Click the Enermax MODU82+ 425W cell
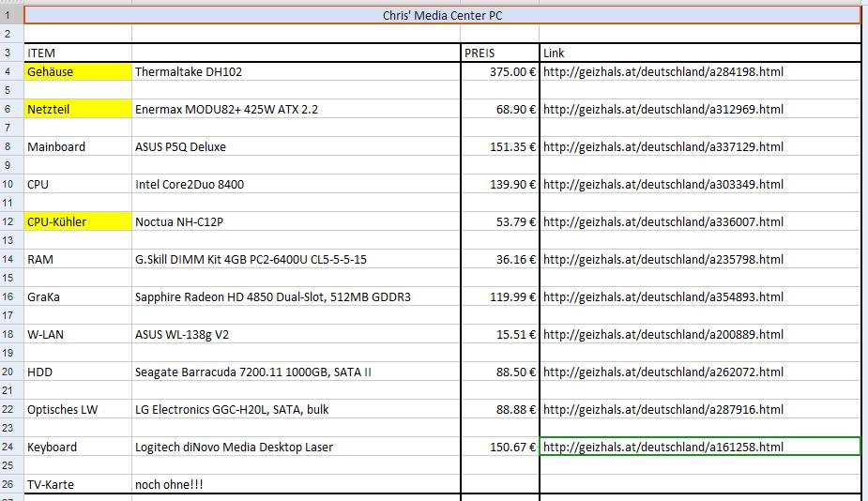Screen dimensions: 868x501 [x=297, y=110]
